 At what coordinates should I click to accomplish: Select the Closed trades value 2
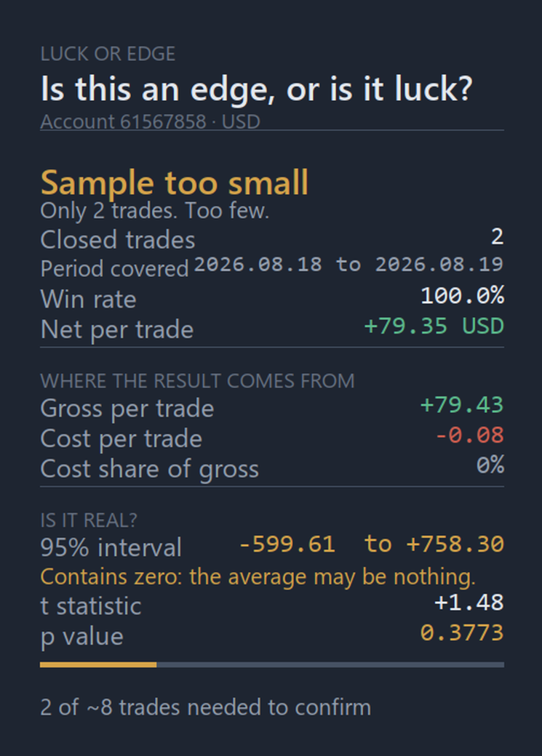tap(497, 237)
